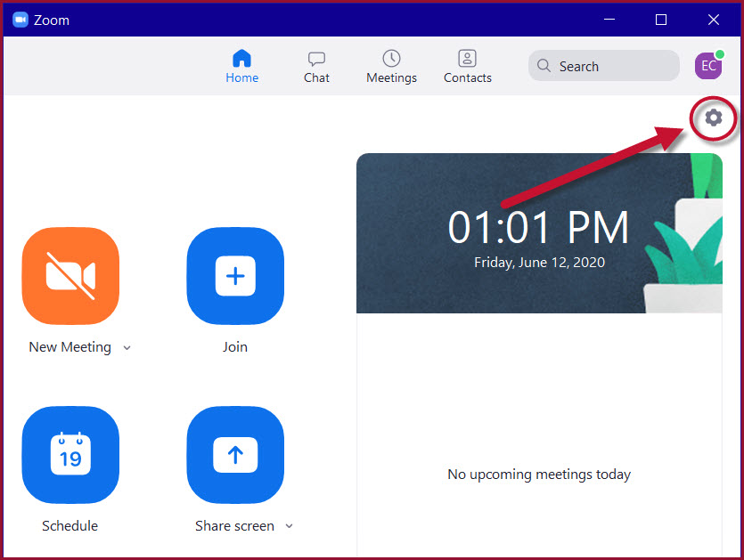Click the date Friday, June 12, 2020
The height and width of the screenshot is (560, 744).
[539, 263]
